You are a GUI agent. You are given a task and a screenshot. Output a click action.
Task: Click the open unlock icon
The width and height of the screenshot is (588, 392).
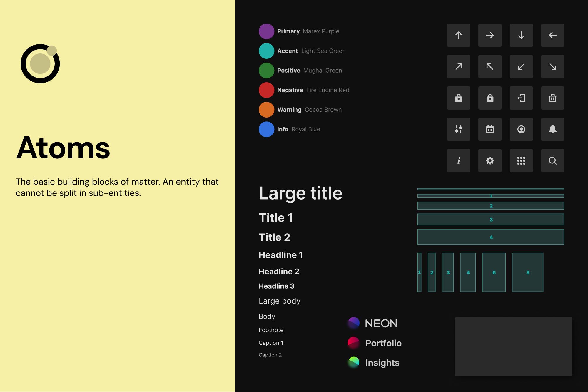pos(490,98)
